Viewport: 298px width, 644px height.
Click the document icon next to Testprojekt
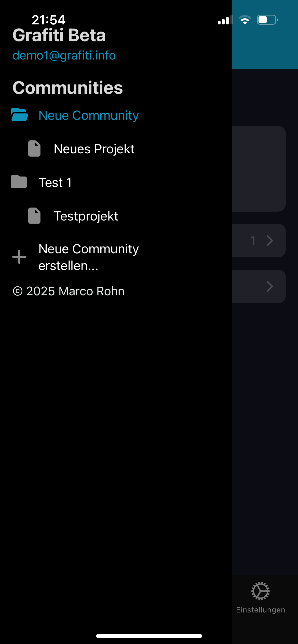click(x=34, y=216)
